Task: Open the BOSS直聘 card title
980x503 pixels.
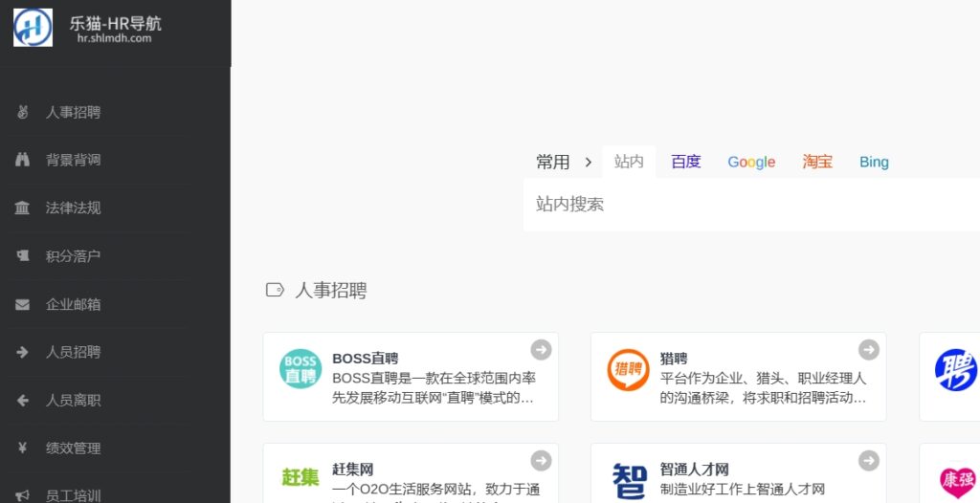Action: pos(365,359)
